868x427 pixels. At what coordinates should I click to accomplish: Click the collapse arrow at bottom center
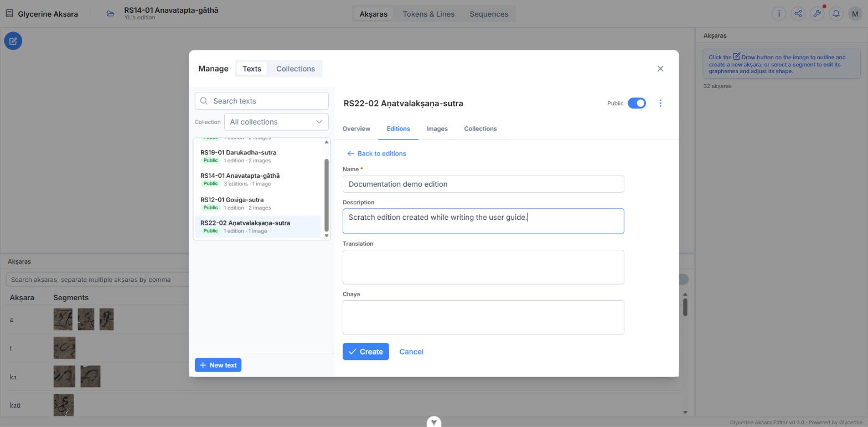tap(434, 422)
